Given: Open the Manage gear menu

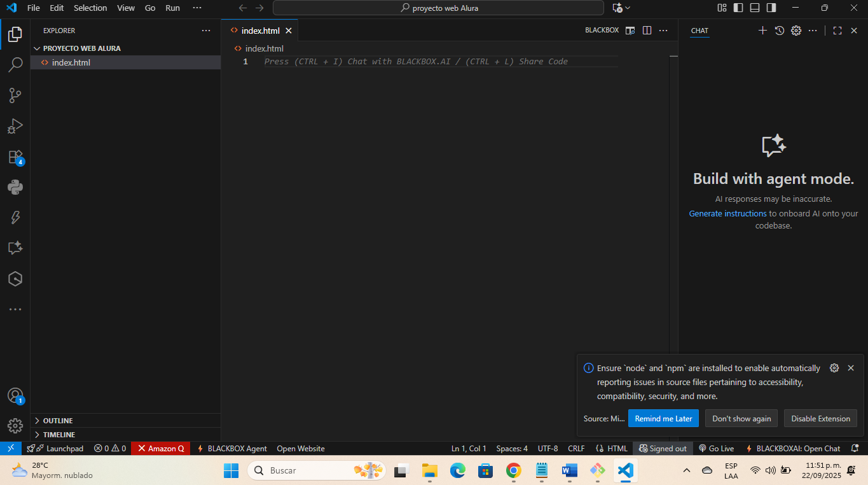Looking at the screenshot, I should 15,426.
